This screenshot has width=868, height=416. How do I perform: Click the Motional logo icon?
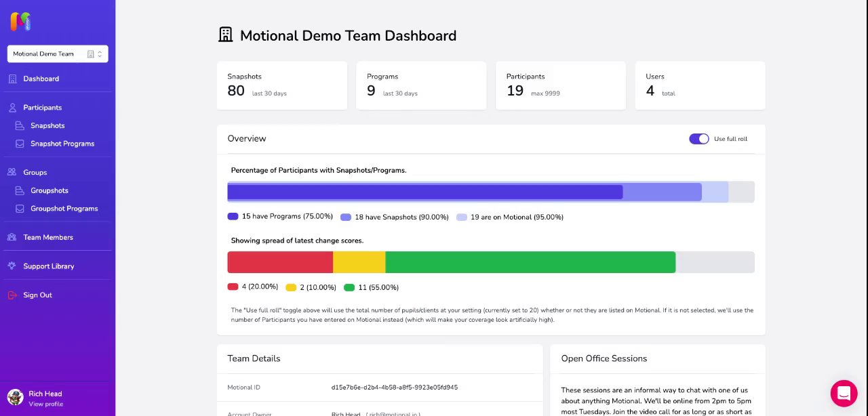[x=20, y=22]
